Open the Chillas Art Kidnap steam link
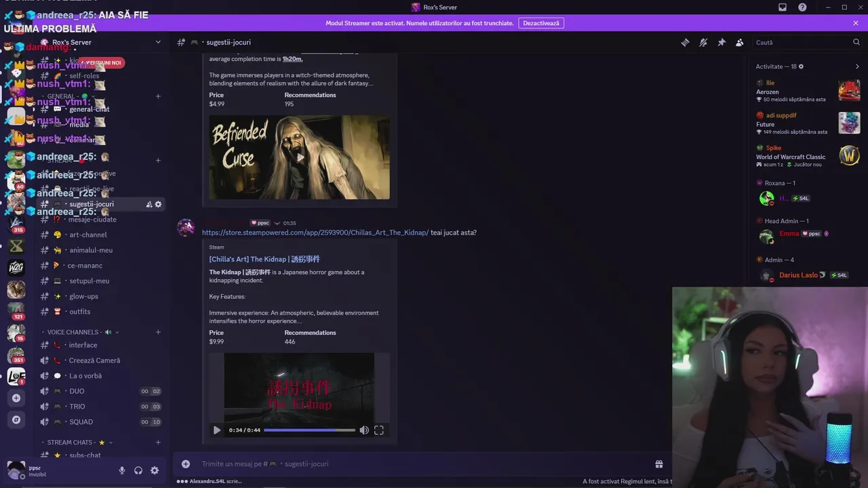Screen dimensions: 868x488 pyautogui.click(x=315, y=232)
